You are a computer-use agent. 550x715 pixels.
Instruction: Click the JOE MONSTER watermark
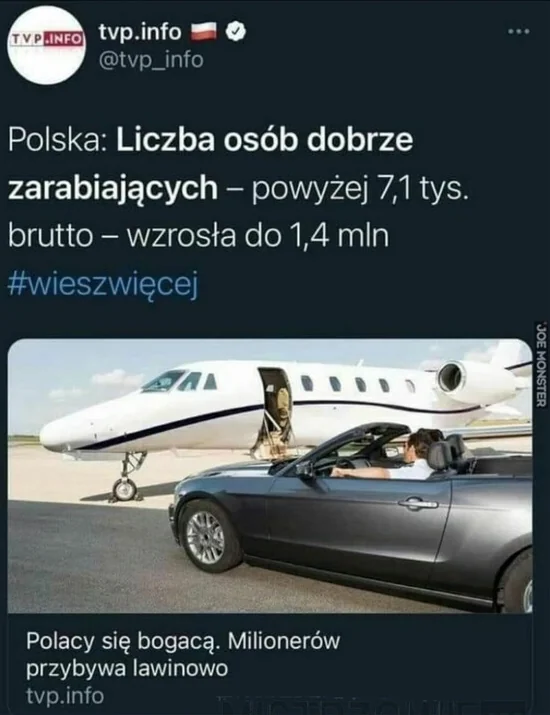tap(541, 364)
